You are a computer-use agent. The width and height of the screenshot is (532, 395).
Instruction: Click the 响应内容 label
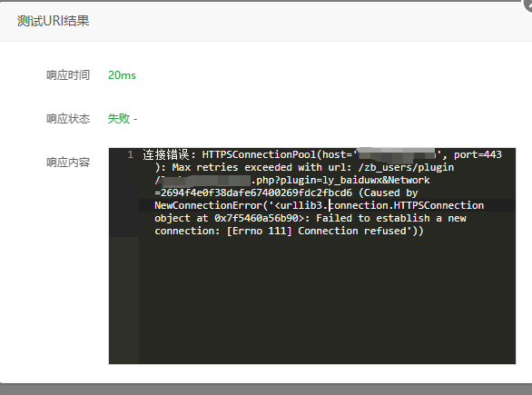pyautogui.click(x=68, y=163)
